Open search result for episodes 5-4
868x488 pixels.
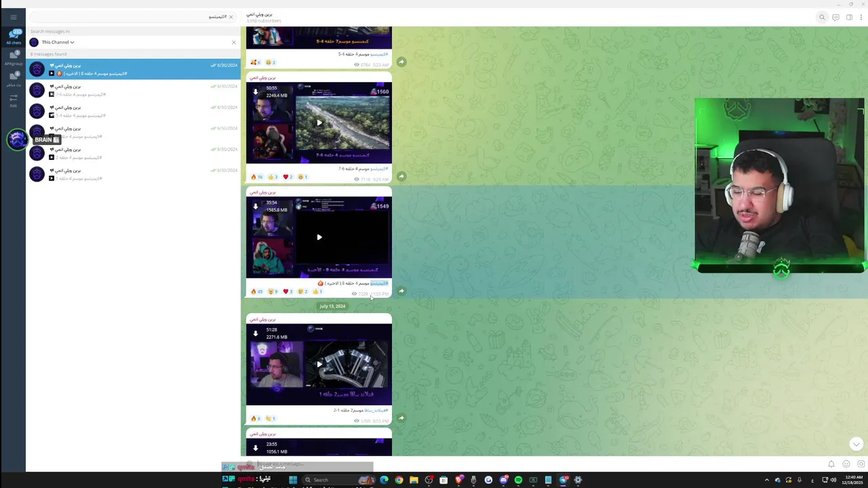click(134, 111)
